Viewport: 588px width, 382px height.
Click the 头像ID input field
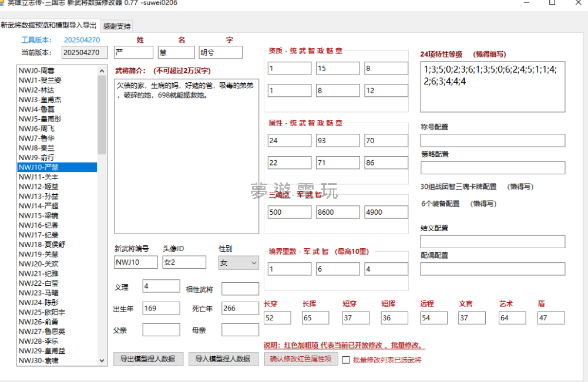184,262
